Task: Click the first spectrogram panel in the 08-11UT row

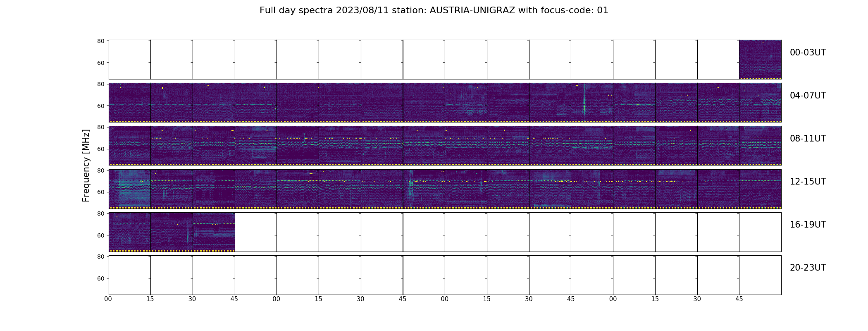Action: point(129,146)
